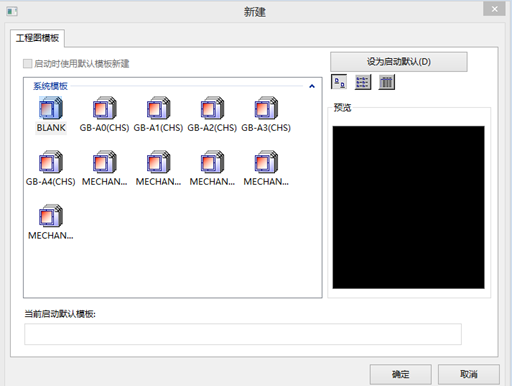
Task: Click the 系统模板 group header text
Action: coord(50,86)
